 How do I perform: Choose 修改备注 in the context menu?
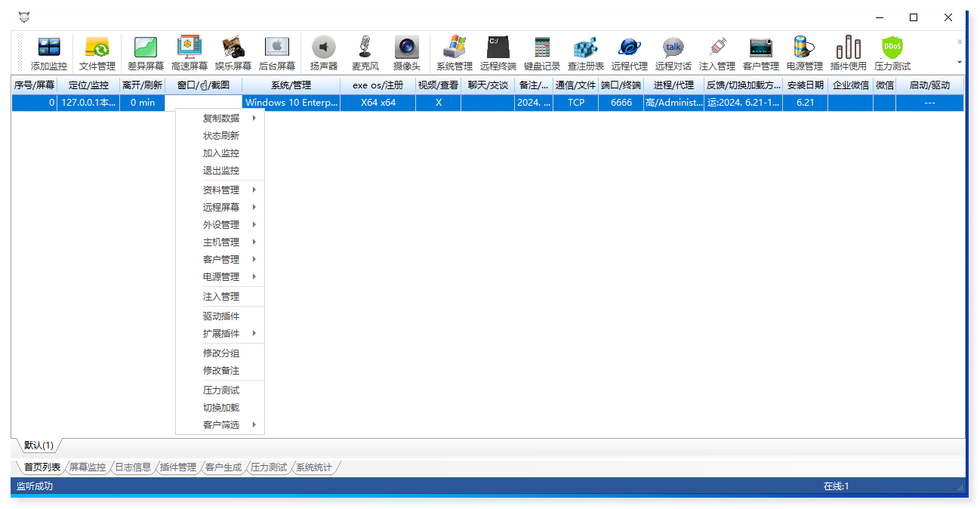point(220,371)
